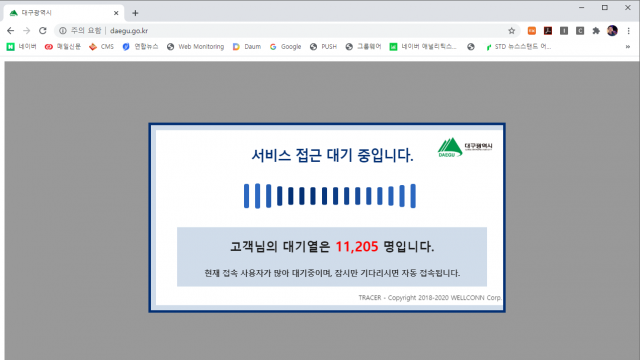The width and height of the screenshot is (640, 360).
Task: Go back to the previous page
Action: 11,31
